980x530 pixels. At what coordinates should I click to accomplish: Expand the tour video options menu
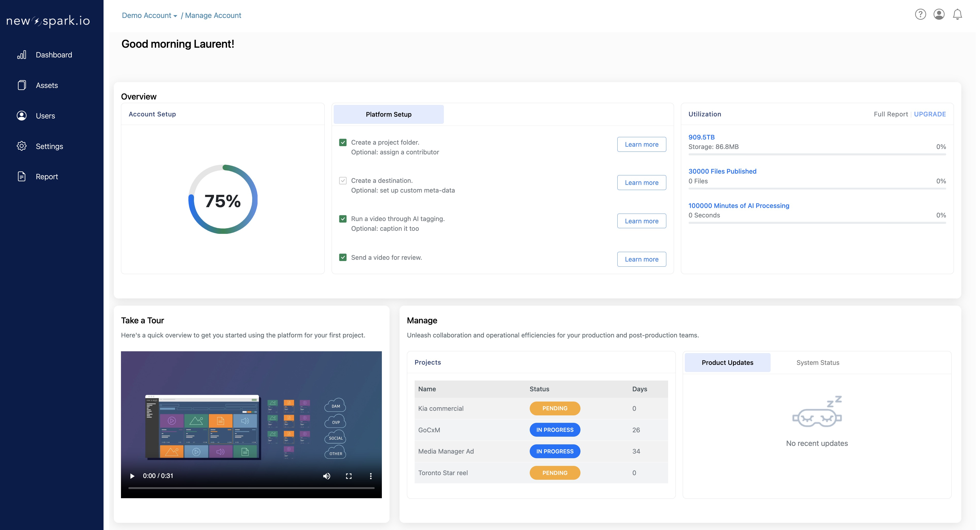pyautogui.click(x=371, y=476)
